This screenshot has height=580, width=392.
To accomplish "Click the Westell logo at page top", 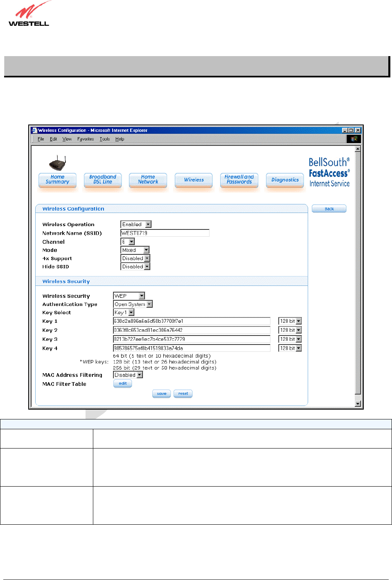I will click(29, 14).
